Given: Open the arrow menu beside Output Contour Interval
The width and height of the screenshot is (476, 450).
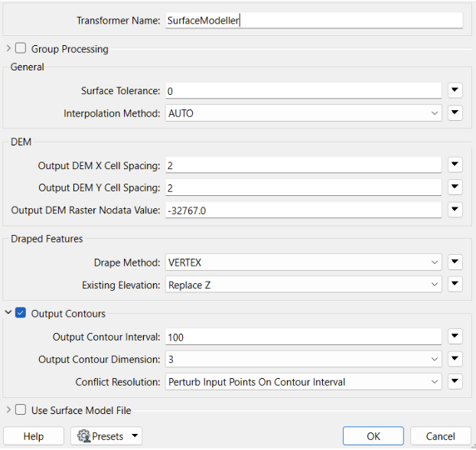Looking at the screenshot, I should coord(455,337).
